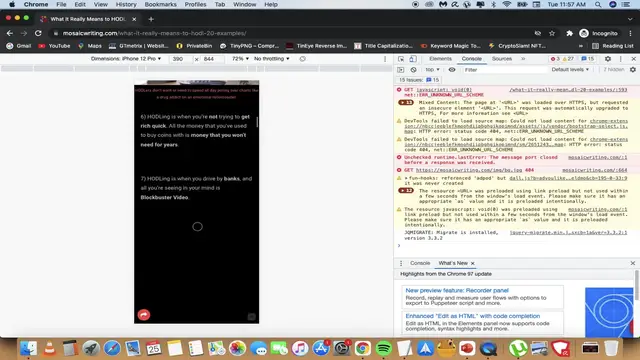Reload the page
The image size is (640, 360).
coord(38,33)
